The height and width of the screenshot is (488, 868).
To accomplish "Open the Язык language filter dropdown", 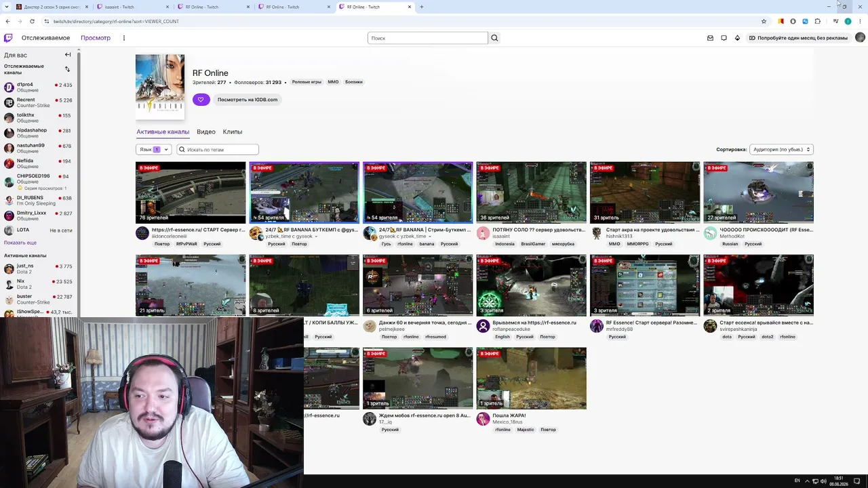I will click(x=153, y=149).
